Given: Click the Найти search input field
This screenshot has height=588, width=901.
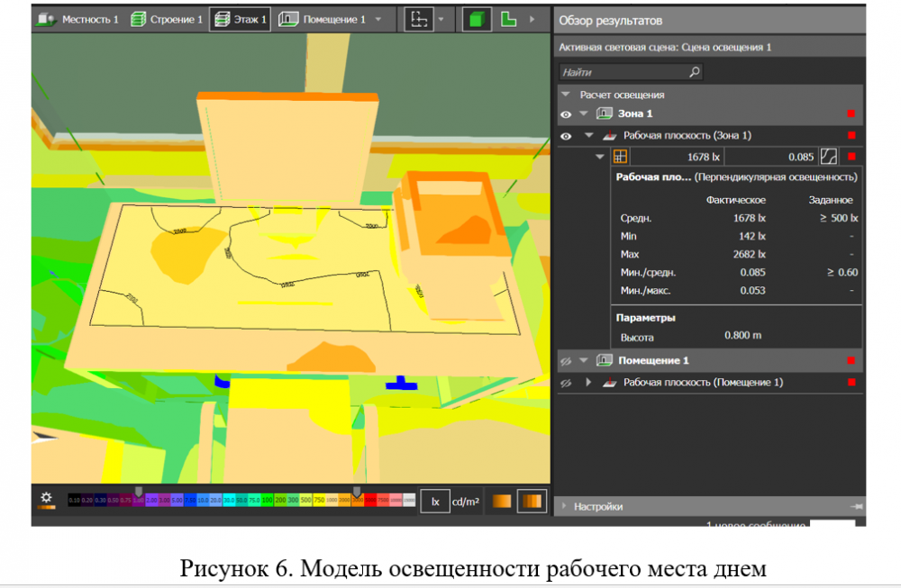Looking at the screenshot, I should [622, 71].
